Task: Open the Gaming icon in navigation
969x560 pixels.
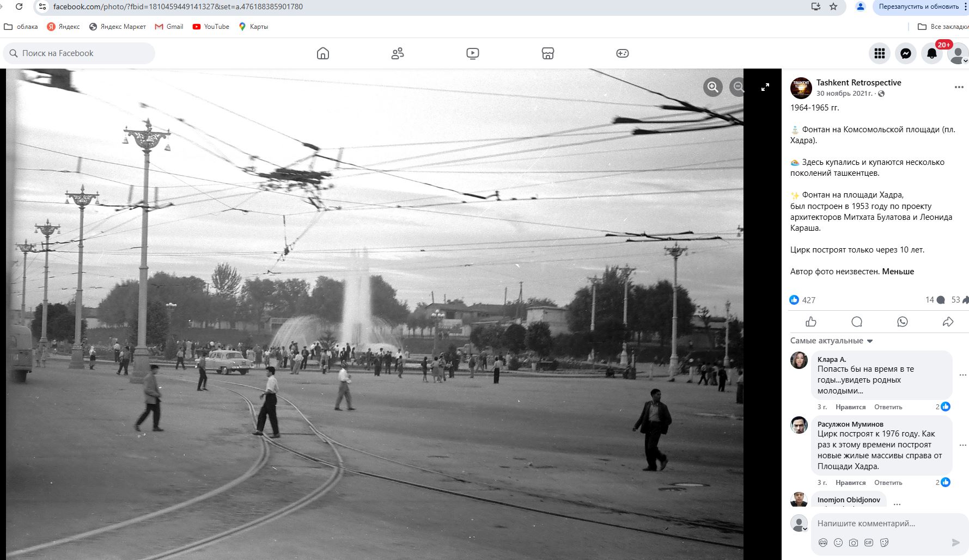Action: point(622,53)
